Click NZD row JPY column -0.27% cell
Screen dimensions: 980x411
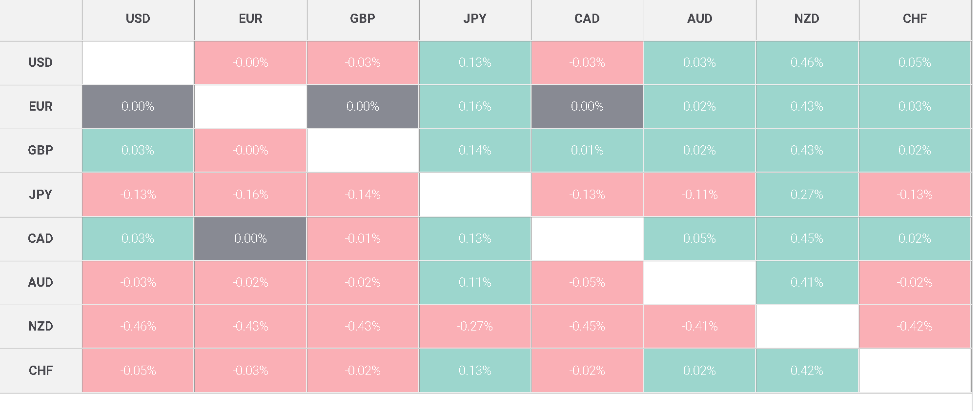click(x=475, y=326)
